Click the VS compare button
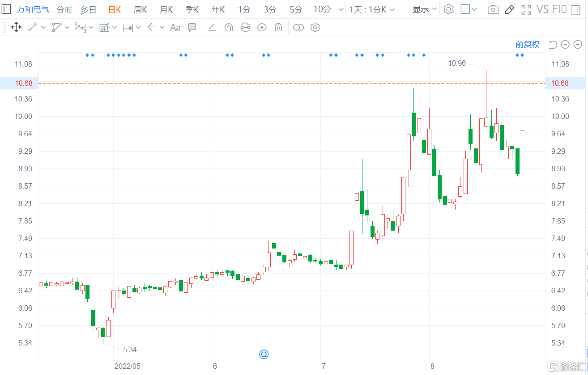The height and width of the screenshot is (375, 588). [542, 9]
